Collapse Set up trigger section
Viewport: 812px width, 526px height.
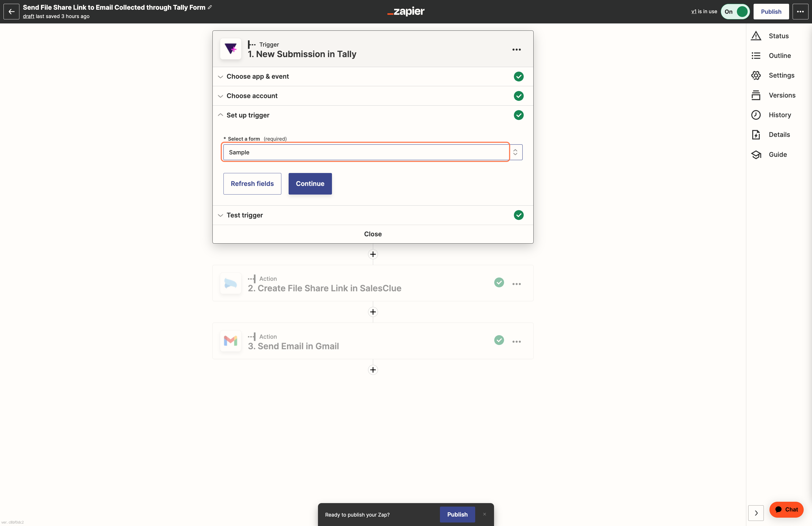point(373,115)
